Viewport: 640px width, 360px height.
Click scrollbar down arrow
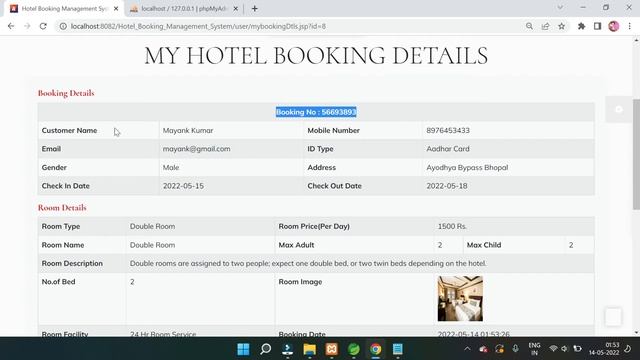coord(636,333)
